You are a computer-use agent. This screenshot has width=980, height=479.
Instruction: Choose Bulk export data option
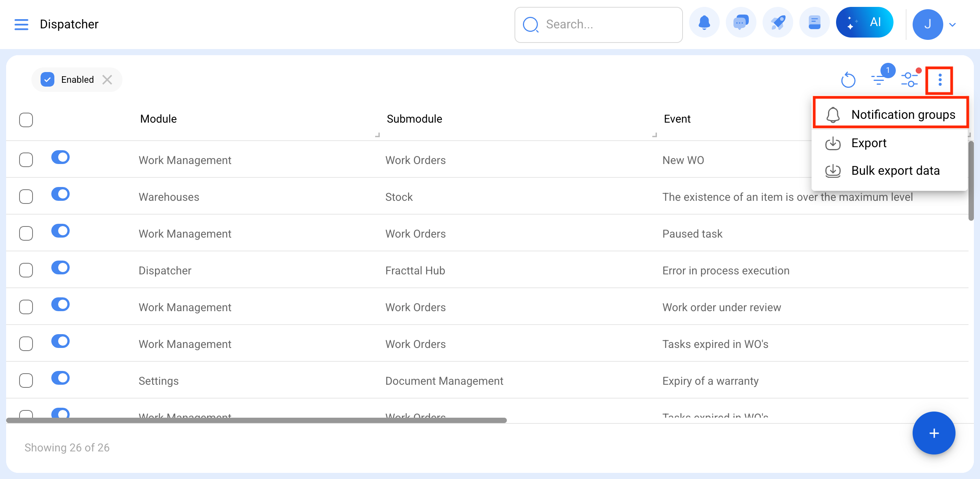click(x=890, y=171)
